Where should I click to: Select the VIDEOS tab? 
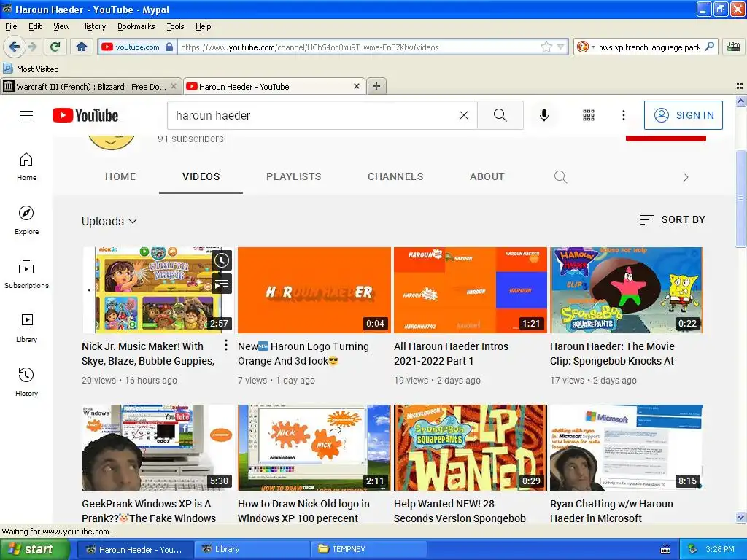[201, 176]
